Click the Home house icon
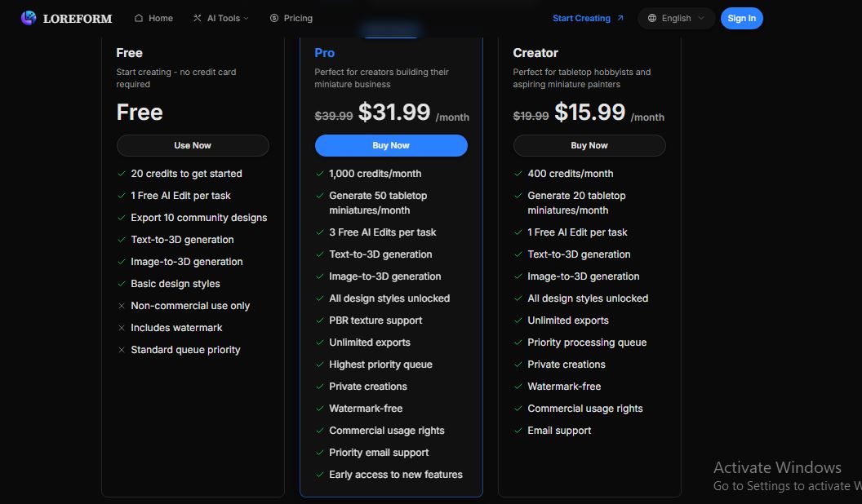Screen dimensions: 862x504 pos(139,18)
